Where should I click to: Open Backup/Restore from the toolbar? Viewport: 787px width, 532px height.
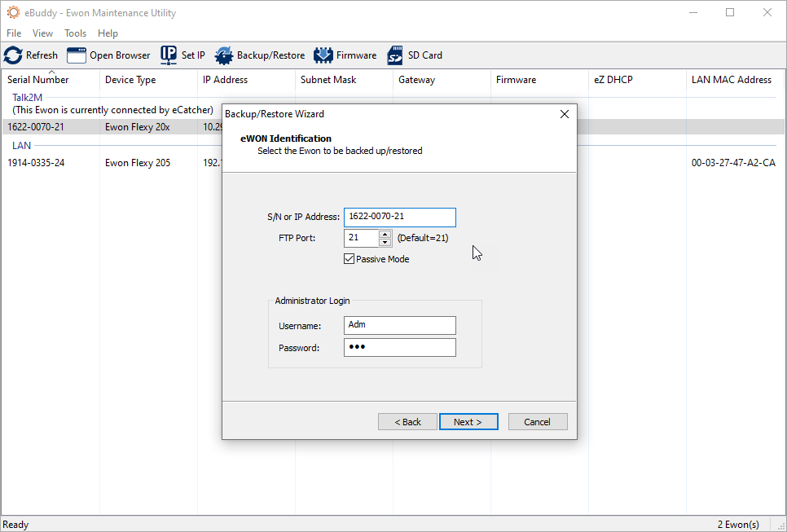[224, 55]
